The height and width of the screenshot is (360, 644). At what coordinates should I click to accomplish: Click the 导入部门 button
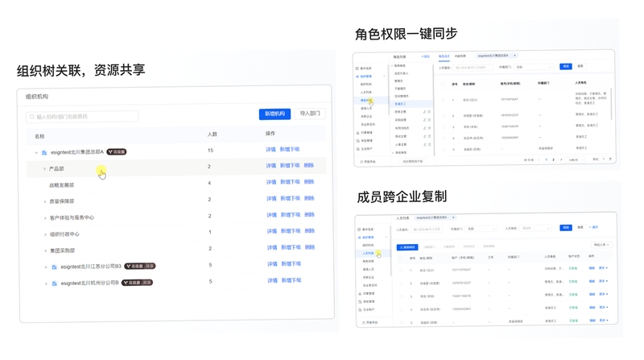click(x=310, y=114)
